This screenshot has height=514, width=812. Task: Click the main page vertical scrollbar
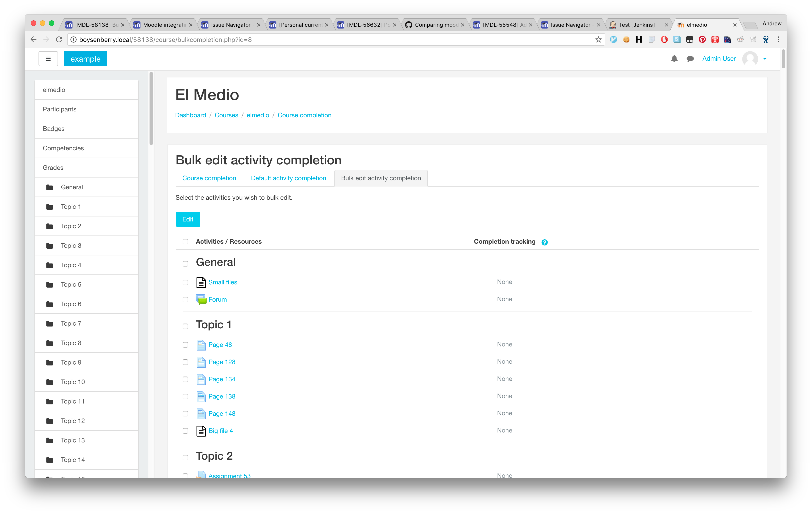[x=783, y=59]
